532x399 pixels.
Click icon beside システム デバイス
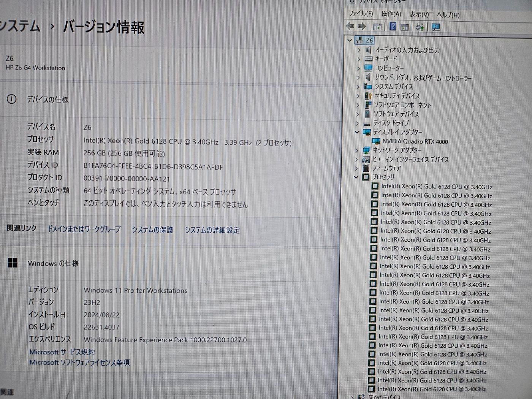368,86
